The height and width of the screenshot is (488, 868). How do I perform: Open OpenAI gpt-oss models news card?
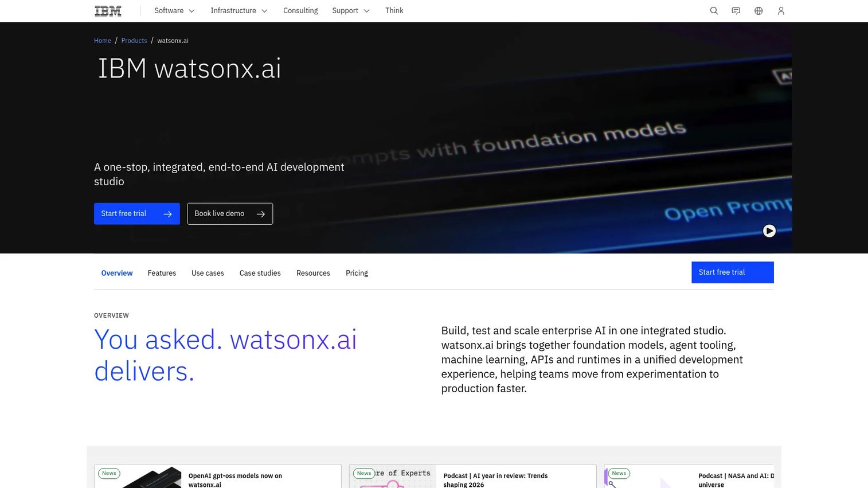218,477
